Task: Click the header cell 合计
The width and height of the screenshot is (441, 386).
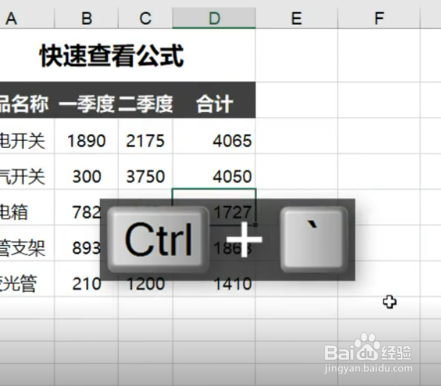Action: 214,100
